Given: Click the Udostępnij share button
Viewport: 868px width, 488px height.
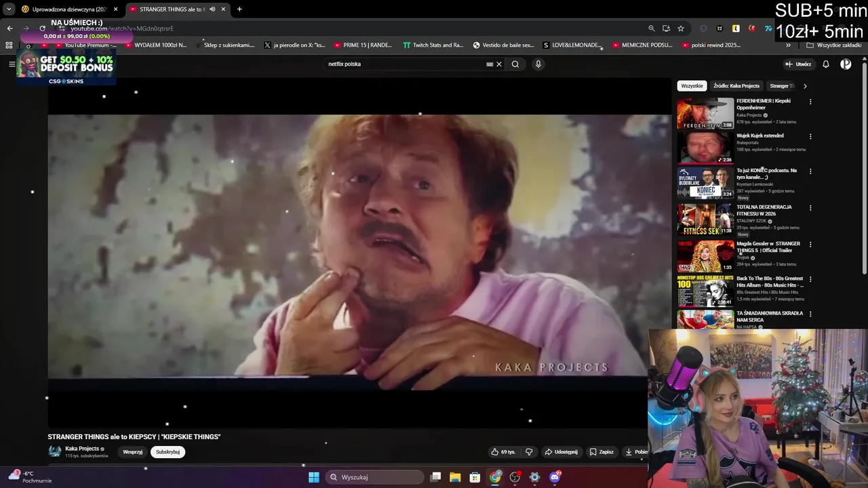Looking at the screenshot, I should 561,452.
